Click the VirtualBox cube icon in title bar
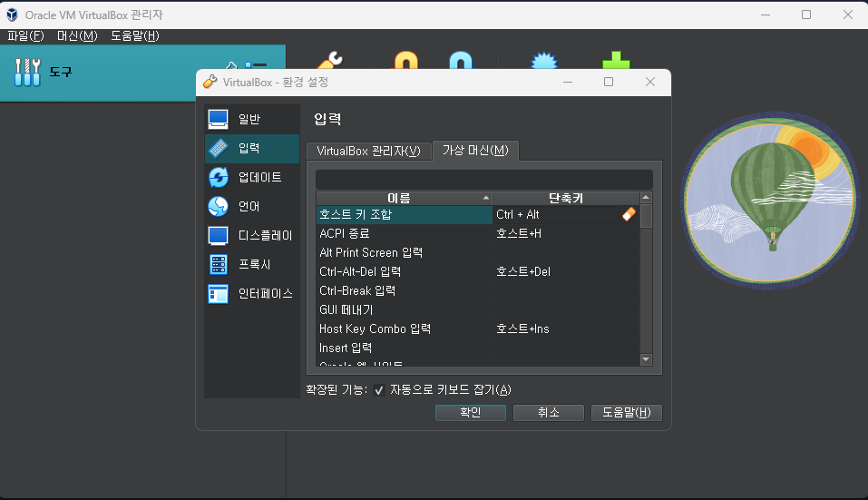Screen dimensions: 868x500 (12, 15)
